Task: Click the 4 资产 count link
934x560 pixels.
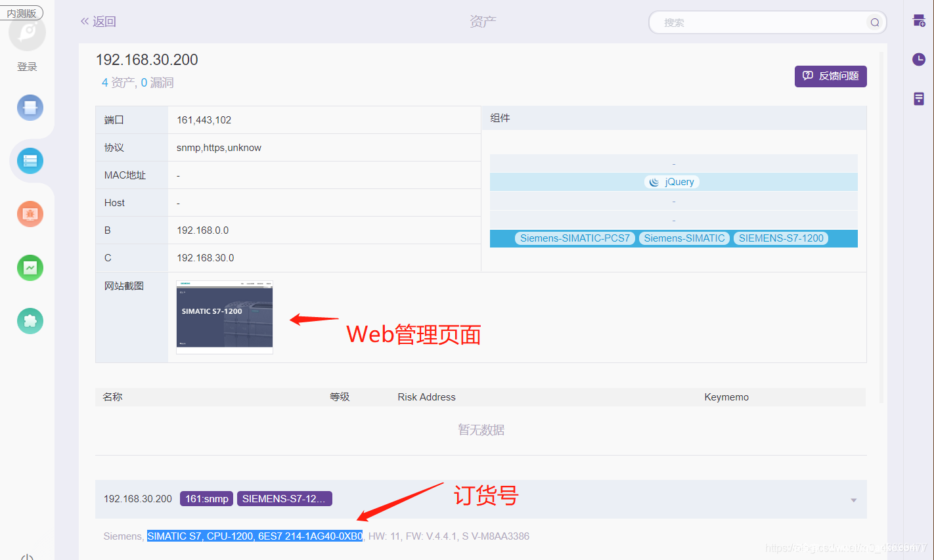Action: pos(118,83)
